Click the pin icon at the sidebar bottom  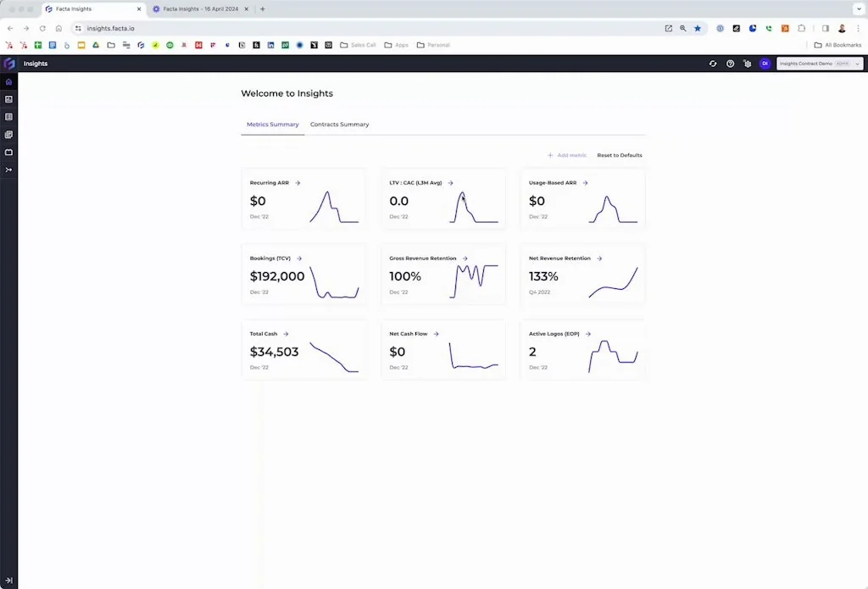coord(8,169)
